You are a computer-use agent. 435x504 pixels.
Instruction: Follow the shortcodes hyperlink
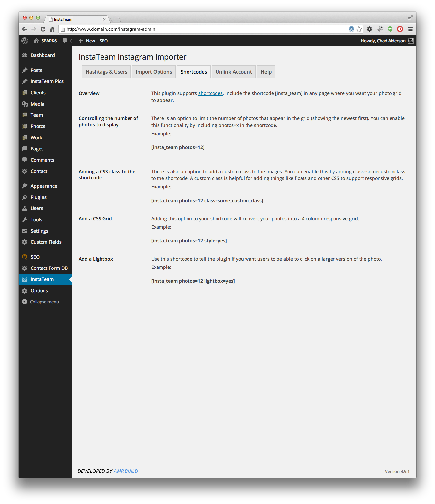click(211, 93)
